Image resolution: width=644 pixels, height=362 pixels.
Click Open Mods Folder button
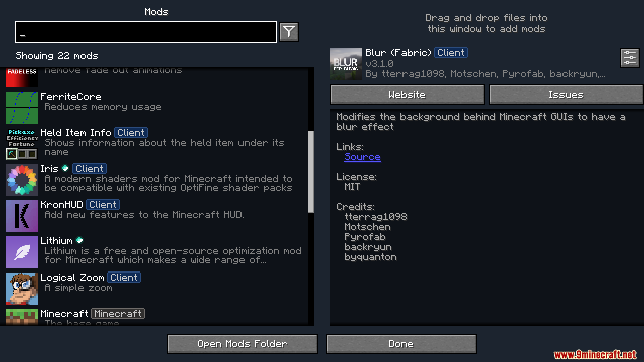coord(242,344)
